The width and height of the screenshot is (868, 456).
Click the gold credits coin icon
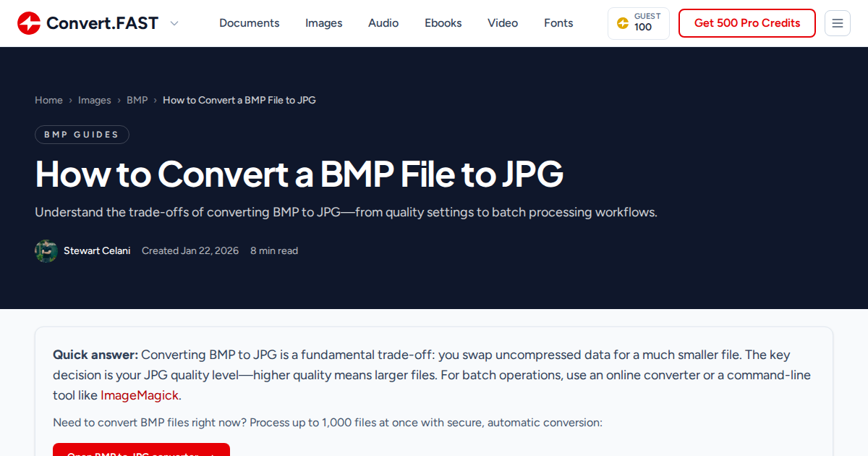622,23
